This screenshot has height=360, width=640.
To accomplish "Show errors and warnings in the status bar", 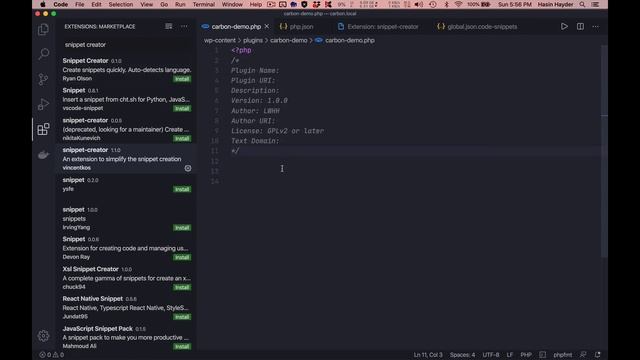I will pos(51,355).
